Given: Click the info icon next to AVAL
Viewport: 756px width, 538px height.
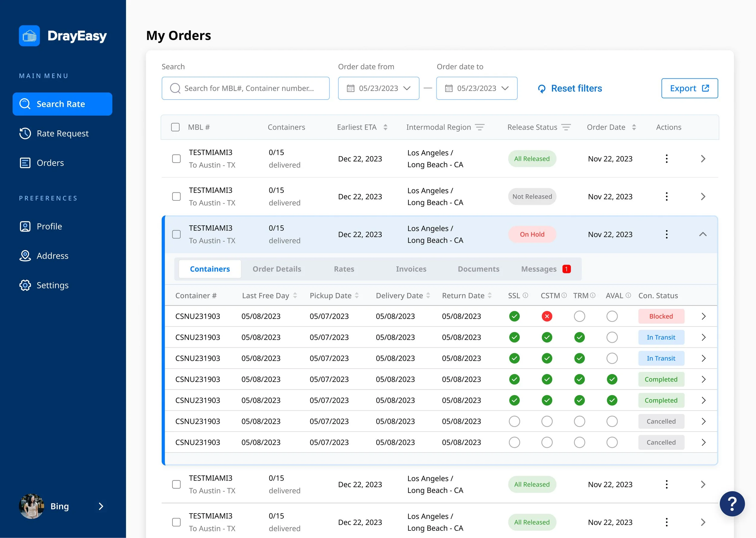Looking at the screenshot, I should 628,295.
